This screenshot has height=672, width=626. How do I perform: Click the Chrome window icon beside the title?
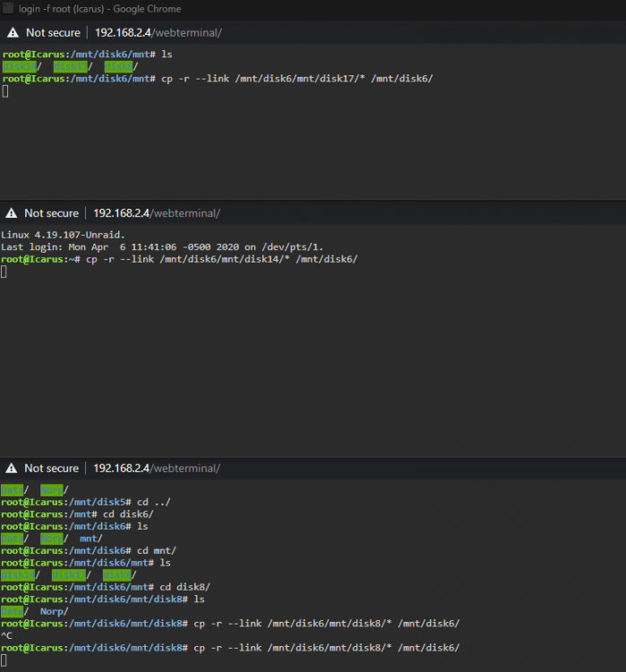(x=7, y=8)
